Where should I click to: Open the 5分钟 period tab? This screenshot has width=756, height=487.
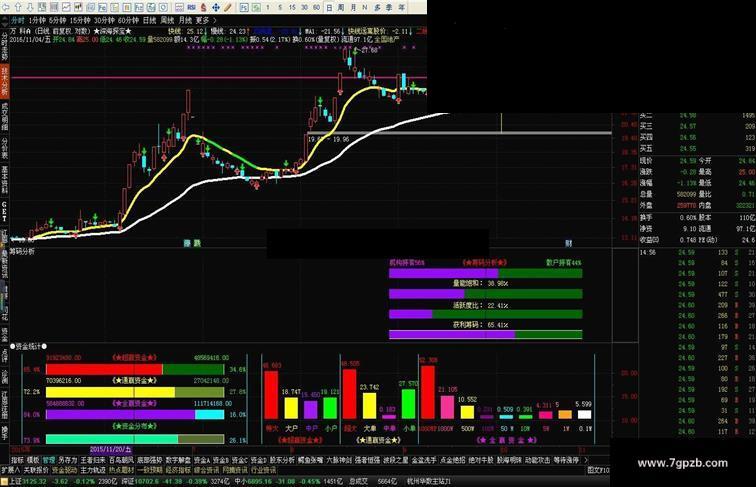click(57, 20)
